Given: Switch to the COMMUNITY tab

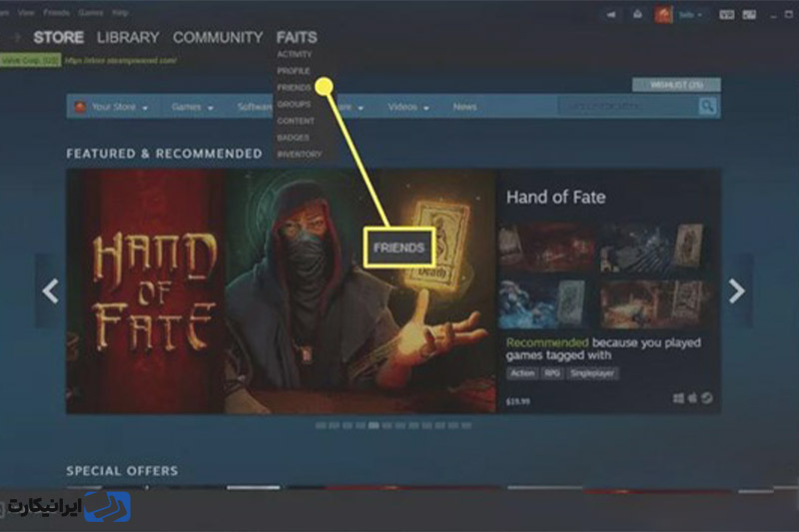Looking at the screenshot, I should coord(218,37).
